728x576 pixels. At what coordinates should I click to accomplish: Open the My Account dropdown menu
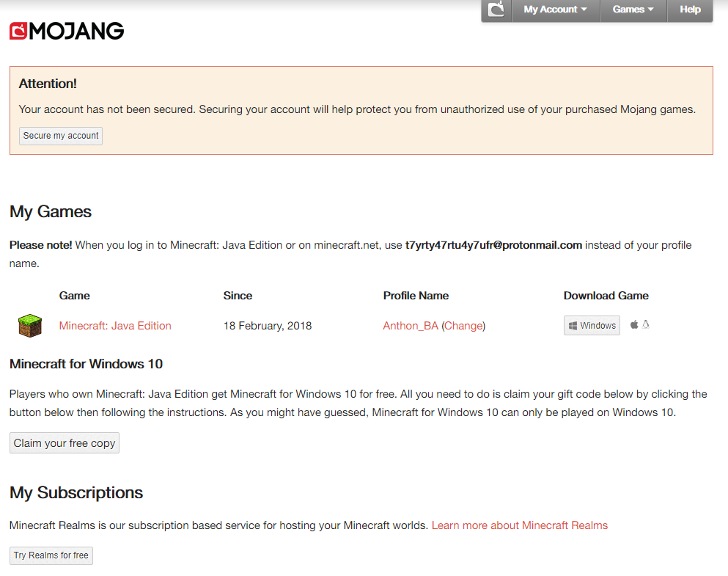pos(556,10)
